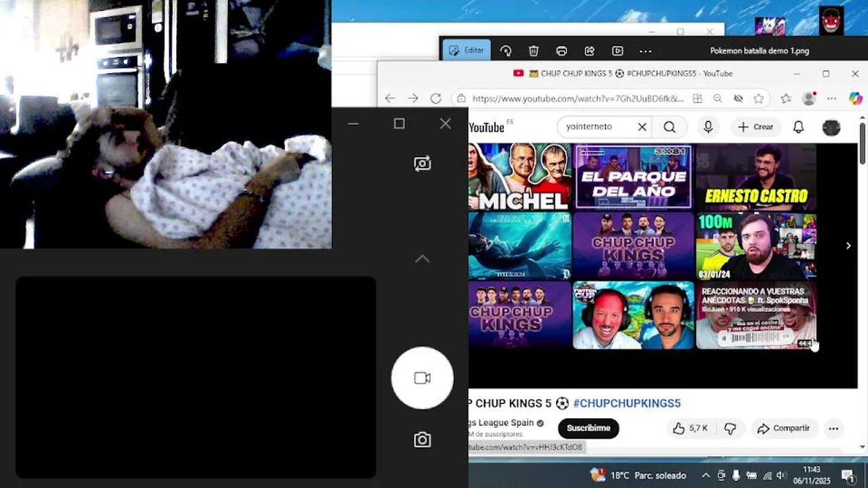Open Wi-Fi network tray icon

pyautogui.click(x=767, y=475)
